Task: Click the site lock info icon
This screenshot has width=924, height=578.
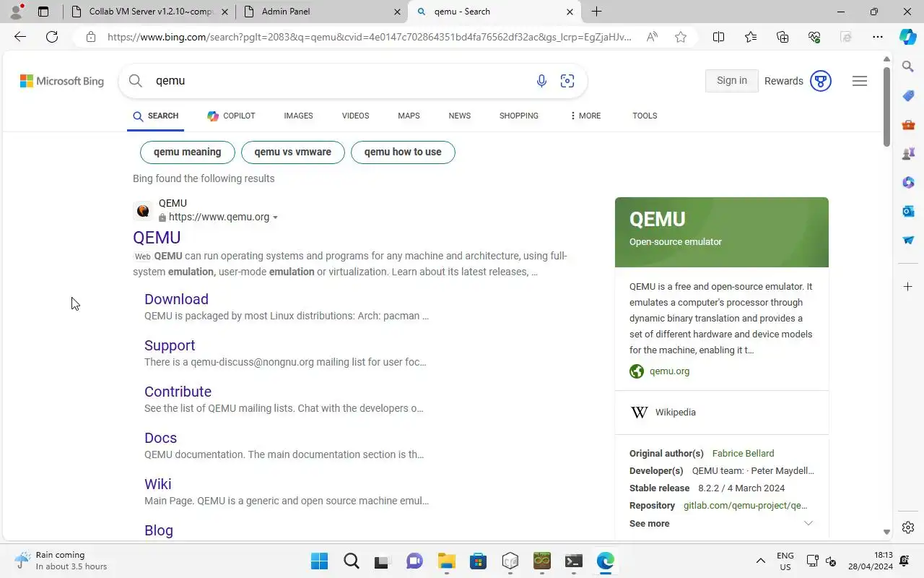Action: point(90,37)
